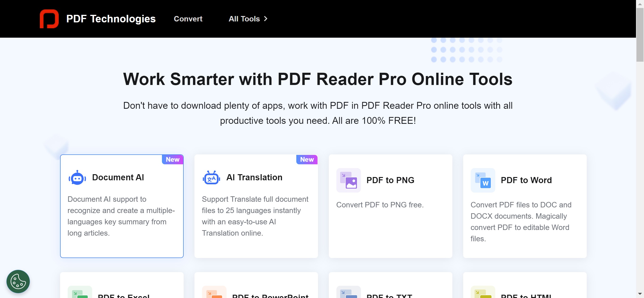Expand the All Tools chevron arrow

click(265, 19)
